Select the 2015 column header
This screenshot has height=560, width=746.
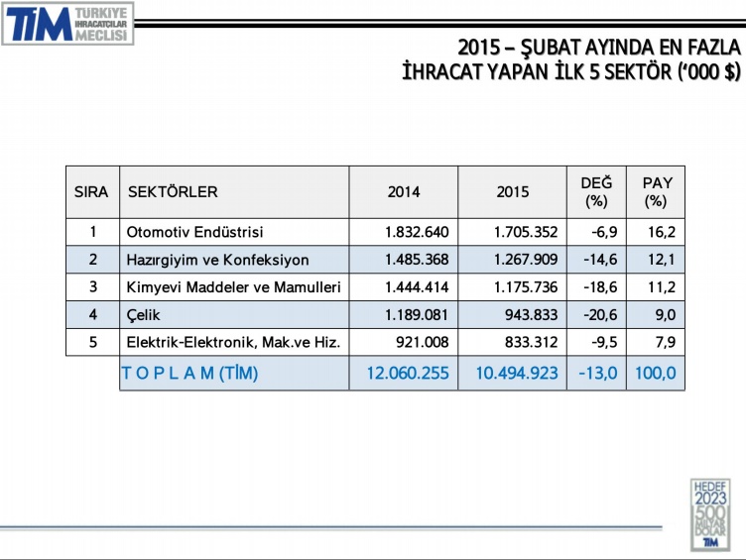(513, 192)
